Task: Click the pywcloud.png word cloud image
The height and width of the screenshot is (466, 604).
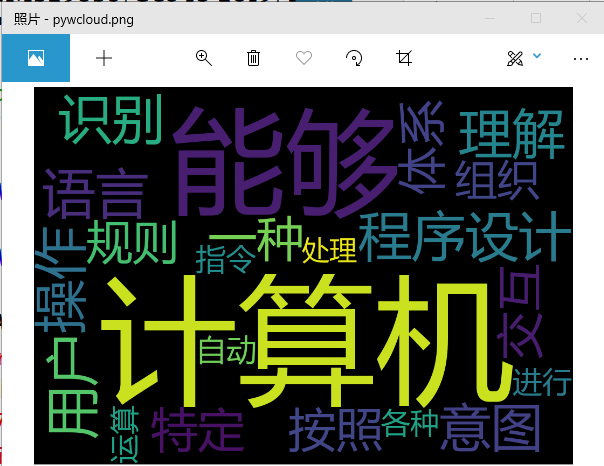Action: 304,276
